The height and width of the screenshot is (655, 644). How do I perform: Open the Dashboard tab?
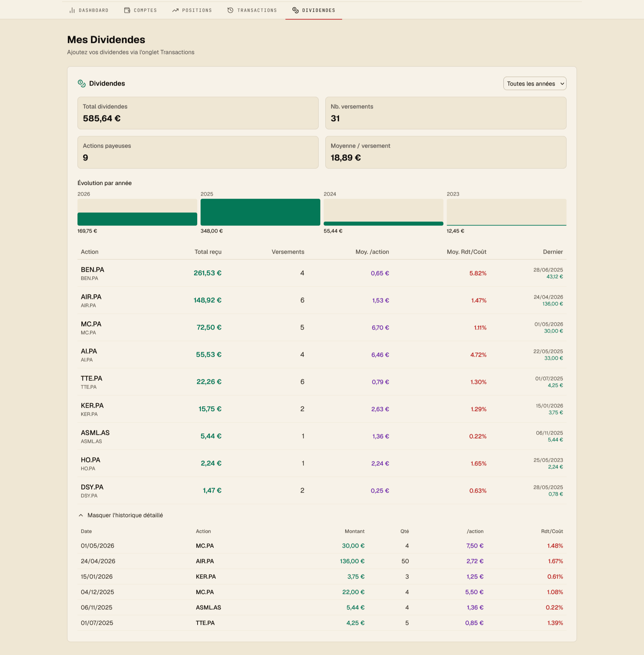[x=89, y=10]
